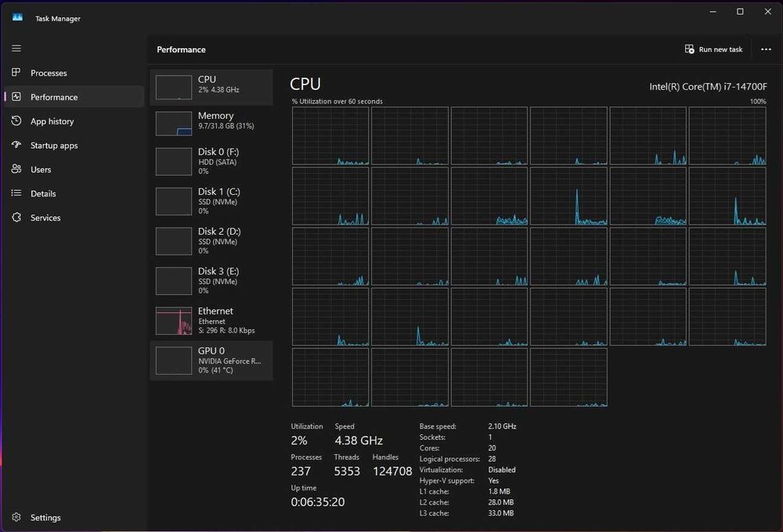Switch to Startup apps page

(x=74, y=146)
